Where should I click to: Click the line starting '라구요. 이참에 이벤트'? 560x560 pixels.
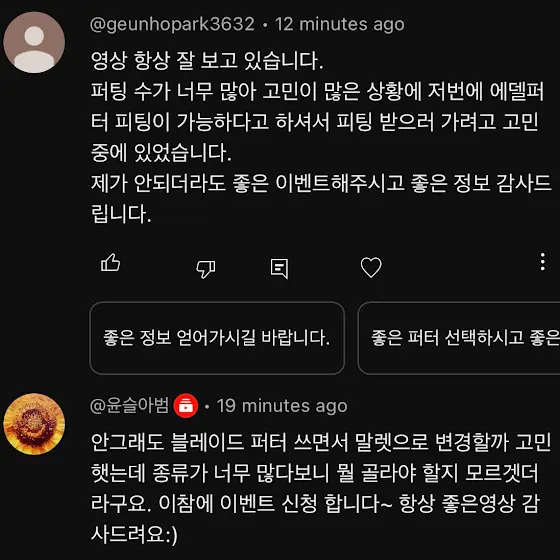coord(315,503)
